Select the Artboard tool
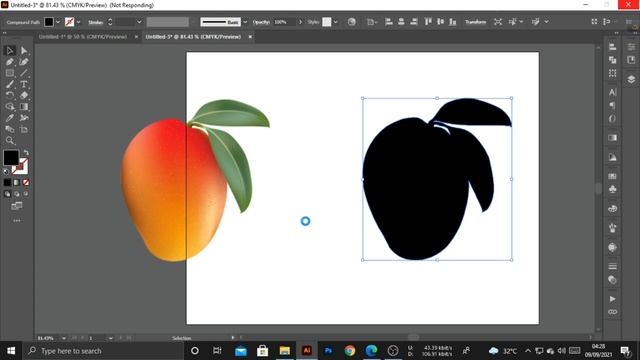This screenshot has width=640, height=360. coord(24,129)
